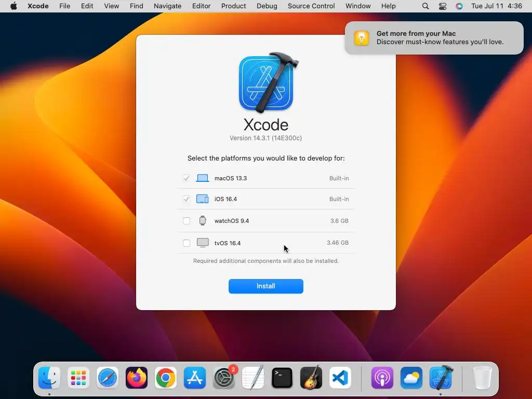This screenshot has height=399, width=532.
Task: Open the Source Control menu
Action: (311, 6)
